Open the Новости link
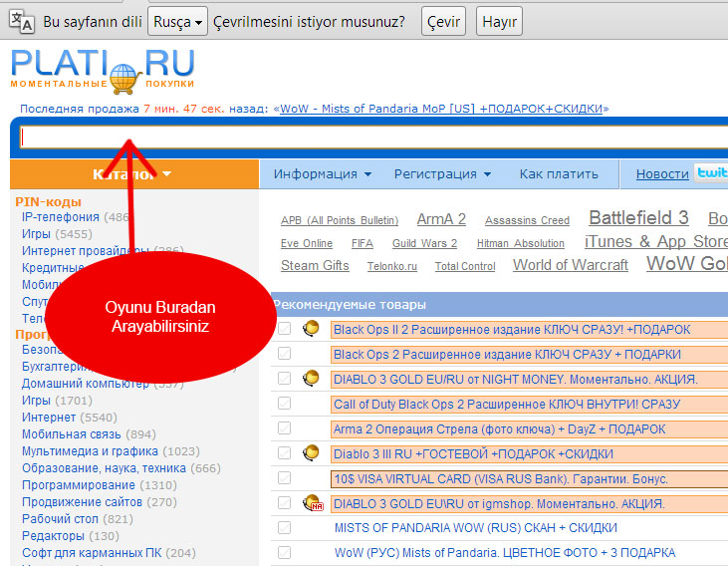The width and height of the screenshot is (728, 566). (662, 174)
